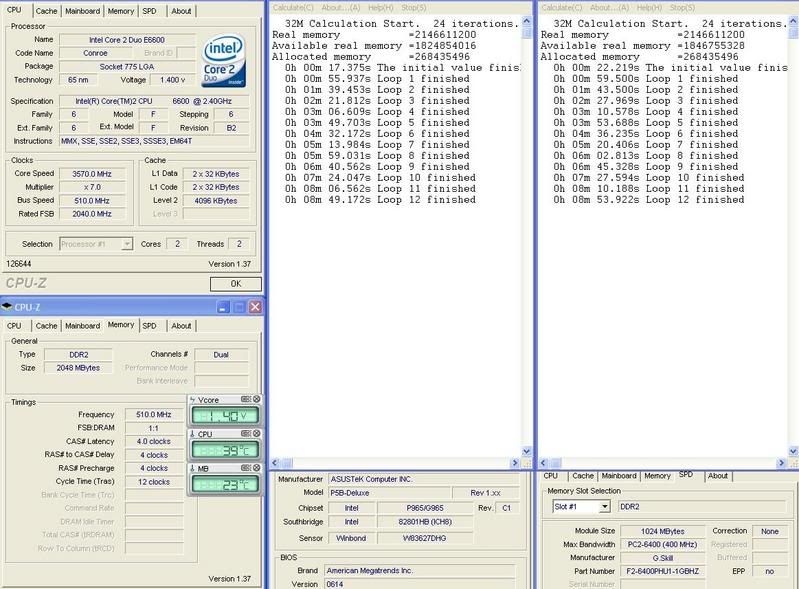The image size is (799, 589).
Task: Switch to Cache tab in processor CPU-Z window
Action: [x=46, y=11]
